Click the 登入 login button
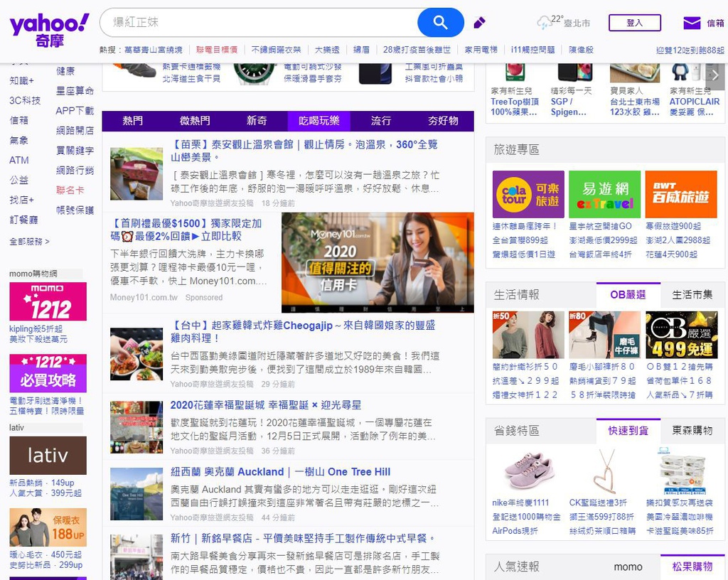This screenshot has width=728, height=580. coord(635,23)
